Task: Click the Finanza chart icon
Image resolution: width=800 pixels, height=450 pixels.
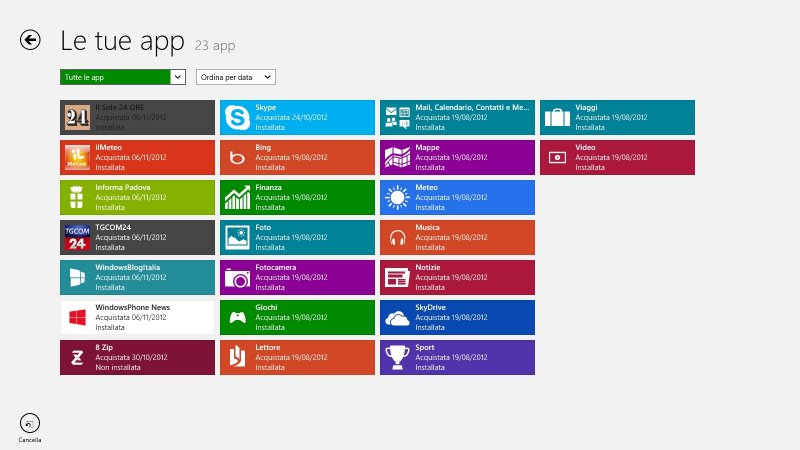Action: click(237, 197)
